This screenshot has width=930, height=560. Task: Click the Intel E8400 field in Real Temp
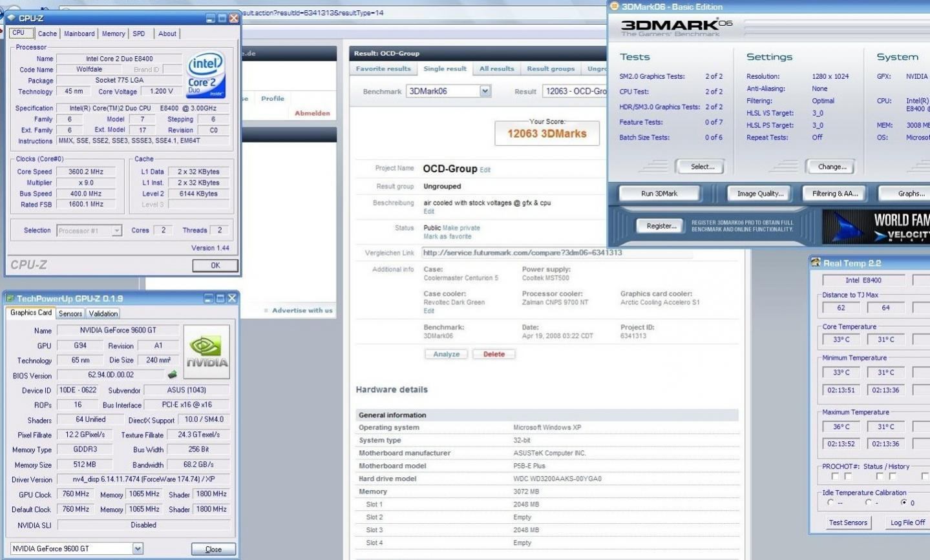tap(863, 280)
